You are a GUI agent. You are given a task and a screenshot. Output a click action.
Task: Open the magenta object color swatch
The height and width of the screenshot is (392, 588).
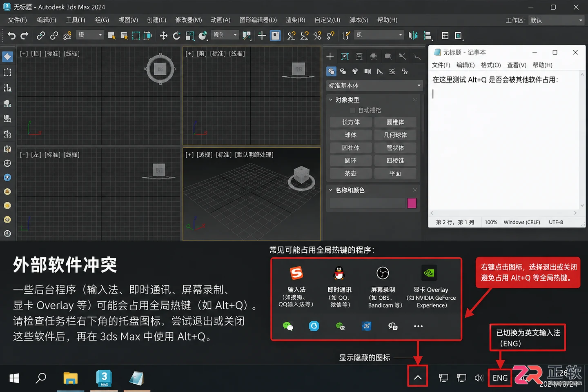pos(412,203)
